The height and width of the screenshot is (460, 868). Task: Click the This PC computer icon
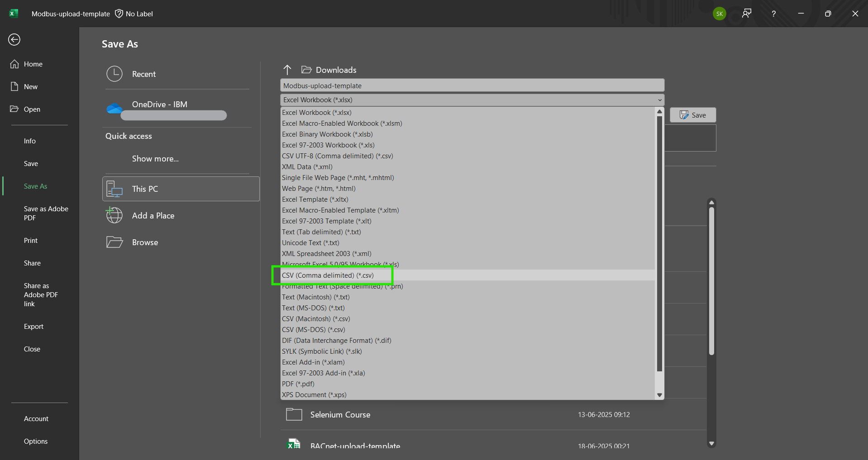coord(114,189)
